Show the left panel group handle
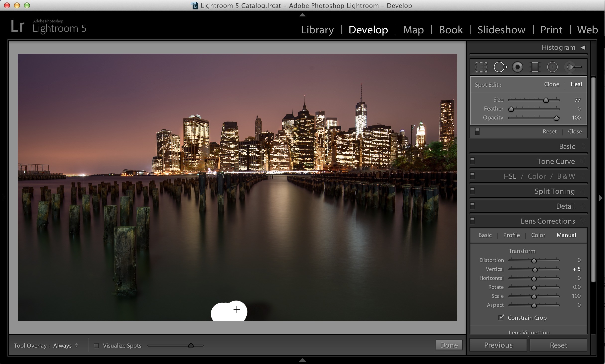 (x=3, y=198)
